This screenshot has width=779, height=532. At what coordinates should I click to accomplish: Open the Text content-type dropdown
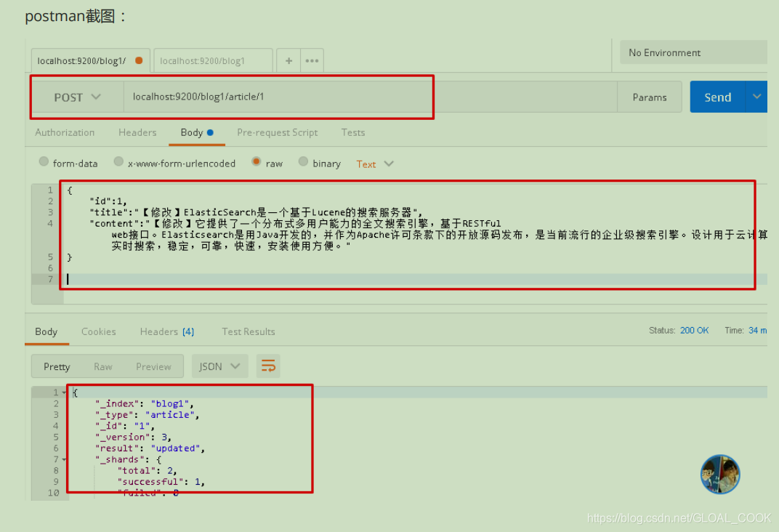coord(375,164)
